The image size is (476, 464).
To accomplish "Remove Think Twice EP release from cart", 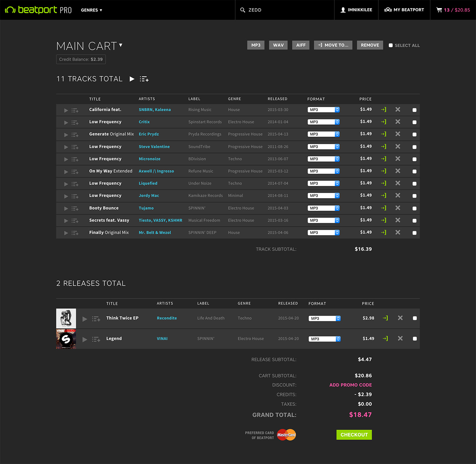I will click(400, 318).
